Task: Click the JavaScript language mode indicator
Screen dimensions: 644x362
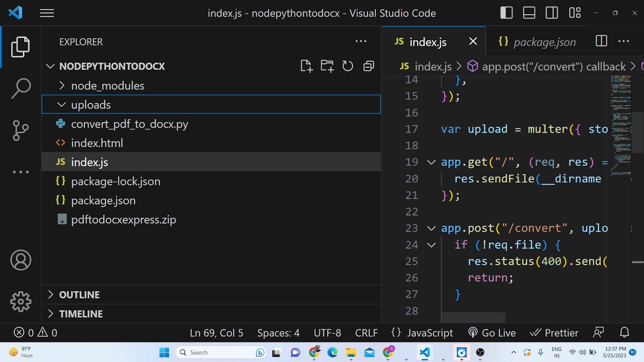Action: click(430, 333)
